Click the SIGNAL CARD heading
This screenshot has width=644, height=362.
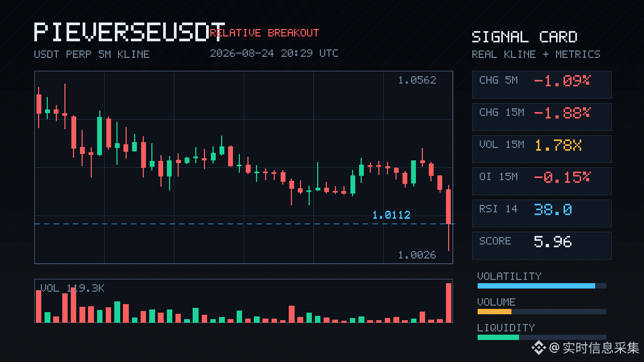tap(524, 37)
